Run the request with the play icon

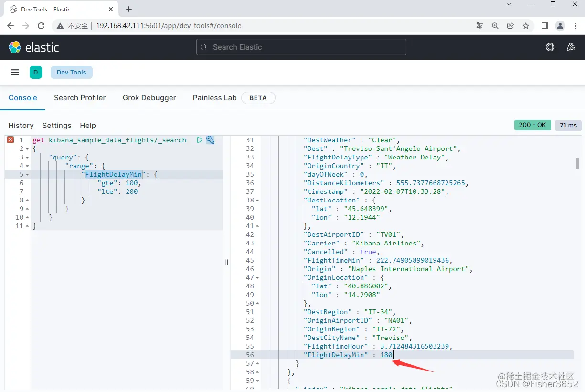(x=200, y=140)
